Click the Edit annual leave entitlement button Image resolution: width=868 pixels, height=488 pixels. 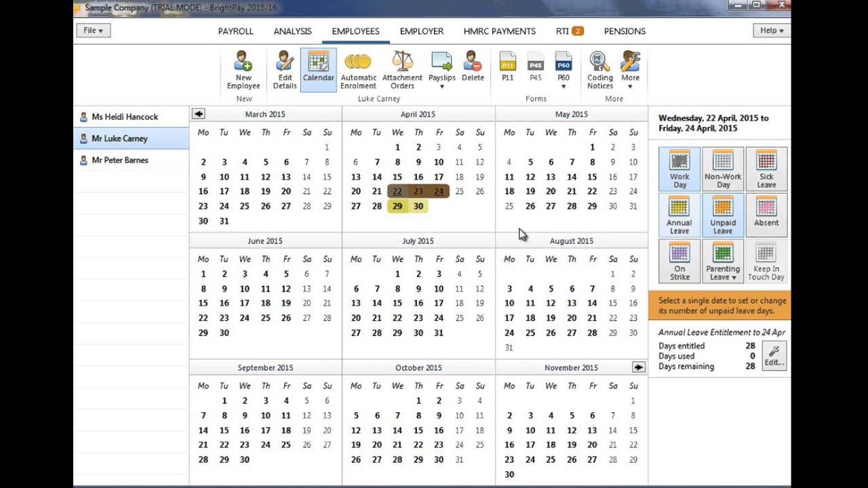774,356
